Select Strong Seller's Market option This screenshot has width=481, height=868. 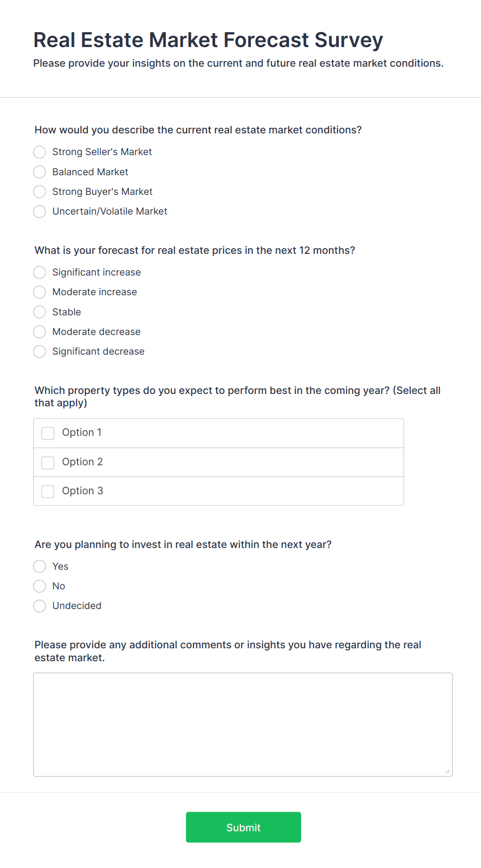pyautogui.click(x=40, y=152)
